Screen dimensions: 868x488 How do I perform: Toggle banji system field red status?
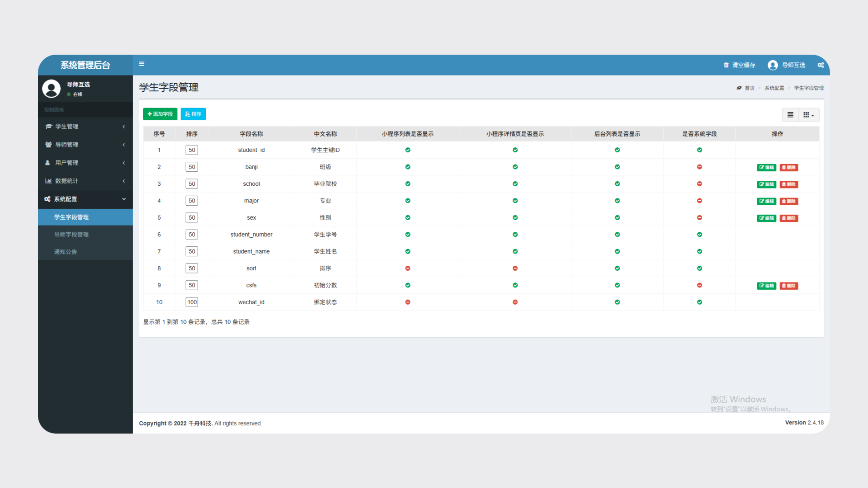699,167
